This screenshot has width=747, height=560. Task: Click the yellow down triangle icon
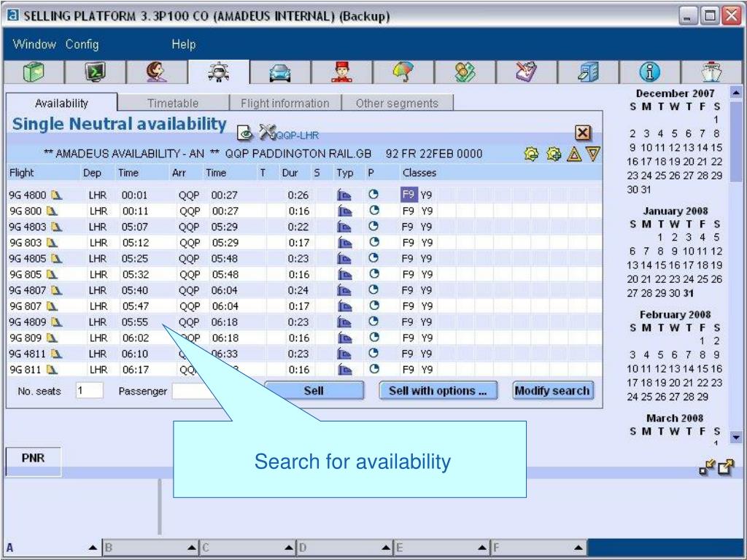coord(593,154)
